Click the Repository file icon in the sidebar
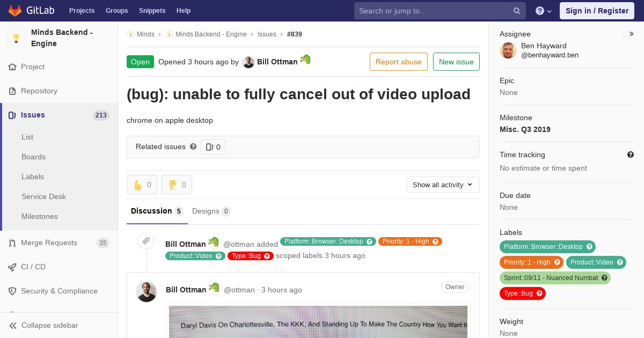The width and height of the screenshot is (644, 338). click(12, 91)
